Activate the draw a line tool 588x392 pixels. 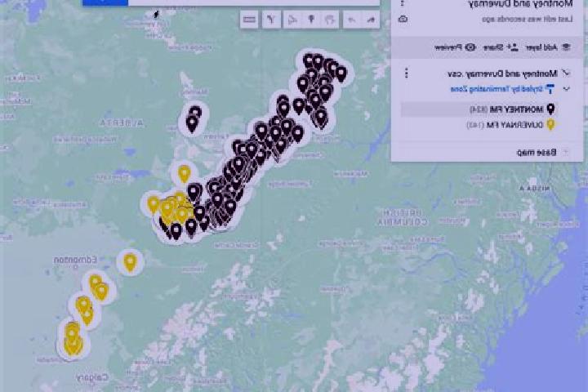click(x=292, y=20)
